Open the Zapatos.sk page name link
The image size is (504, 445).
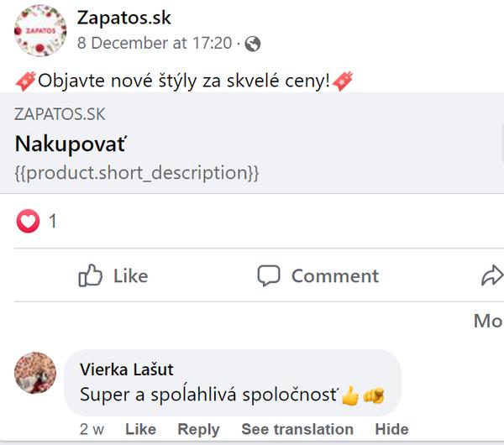point(123,18)
